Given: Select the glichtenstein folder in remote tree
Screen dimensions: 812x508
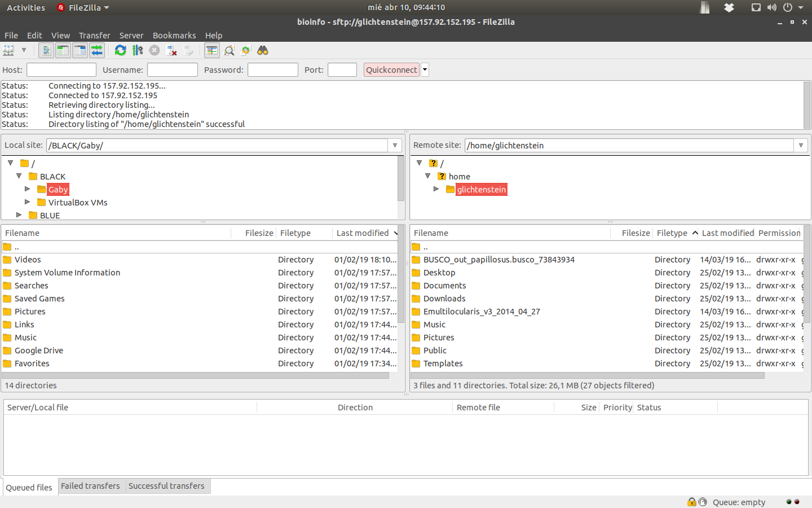Looking at the screenshot, I should pos(482,189).
